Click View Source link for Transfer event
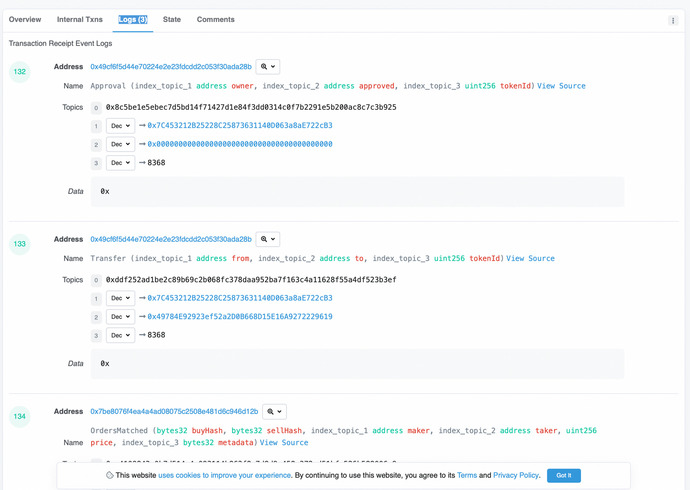This screenshot has width=690, height=490. [530, 259]
